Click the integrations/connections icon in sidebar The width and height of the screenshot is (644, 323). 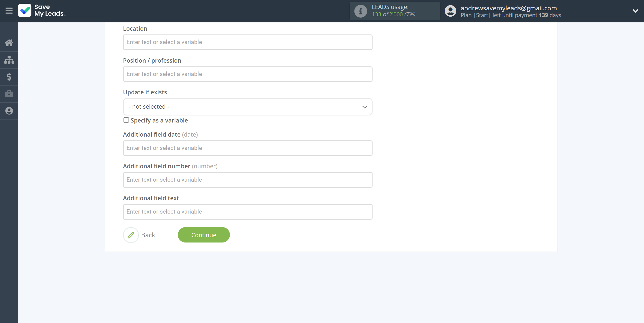[9, 60]
